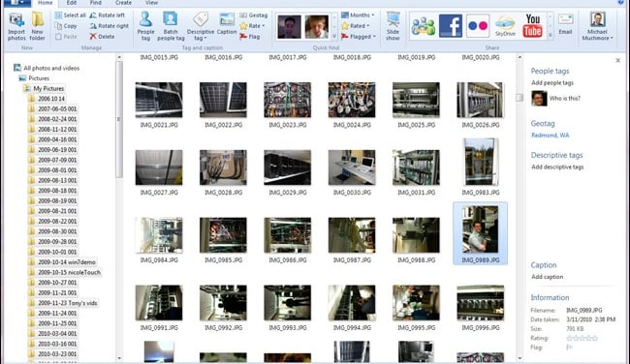
Task: Set star rating in Information panel
Action: 582,338
